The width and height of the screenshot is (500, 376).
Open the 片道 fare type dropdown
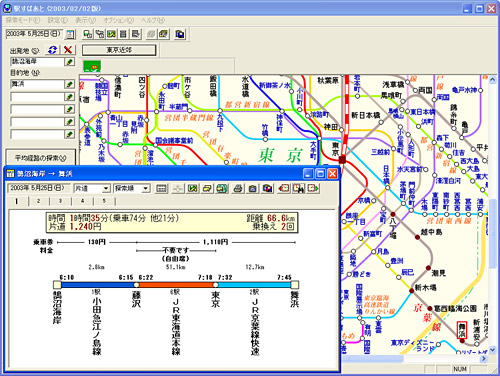92,189
